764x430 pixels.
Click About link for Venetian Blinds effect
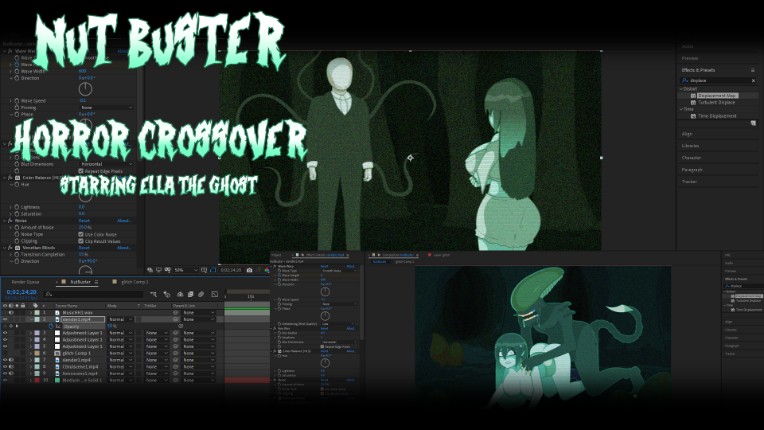pos(124,247)
